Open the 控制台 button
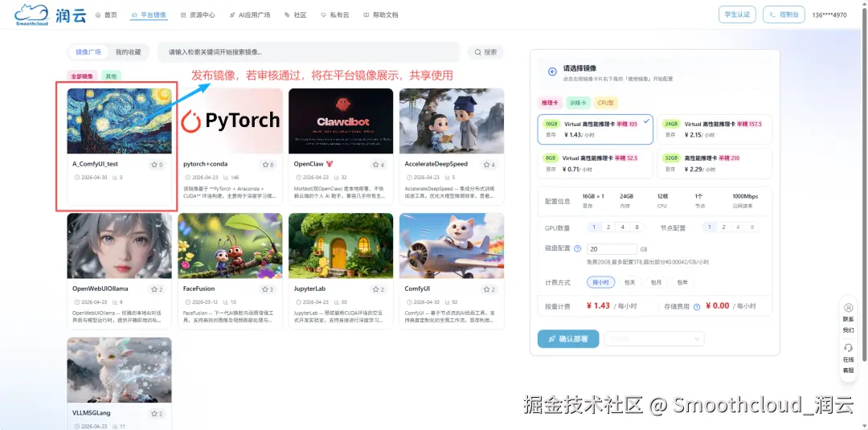Viewport: 868px width, 430px height. point(784,14)
